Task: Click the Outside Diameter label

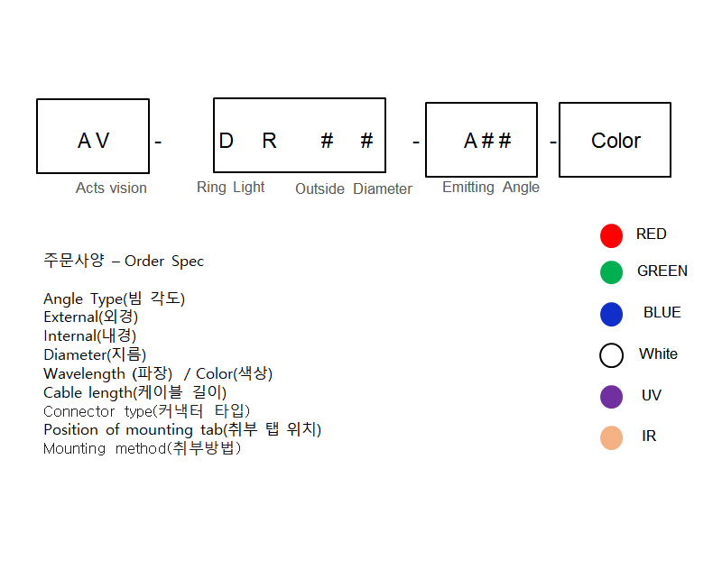Action: pyautogui.click(x=353, y=189)
